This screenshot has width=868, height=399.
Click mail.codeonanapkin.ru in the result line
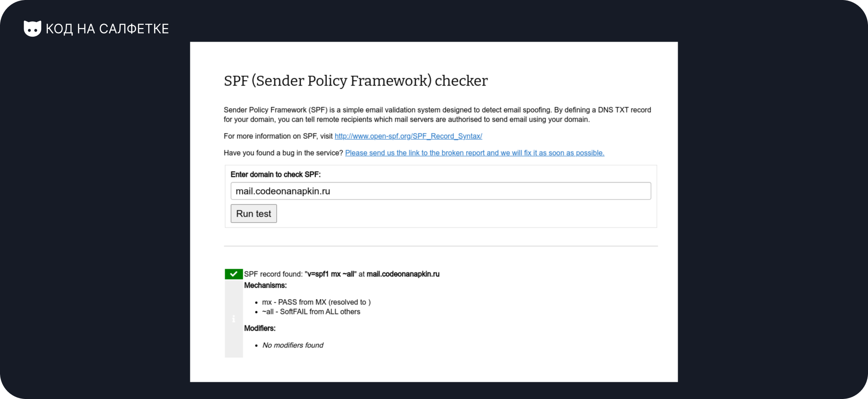click(403, 274)
